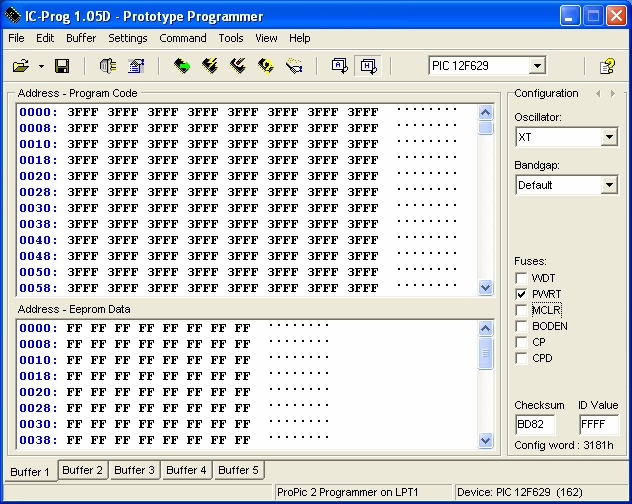Click Eeprom Data scrollbar up arrow
Image resolution: width=632 pixels, height=504 pixels.
click(x=485, y=329)
